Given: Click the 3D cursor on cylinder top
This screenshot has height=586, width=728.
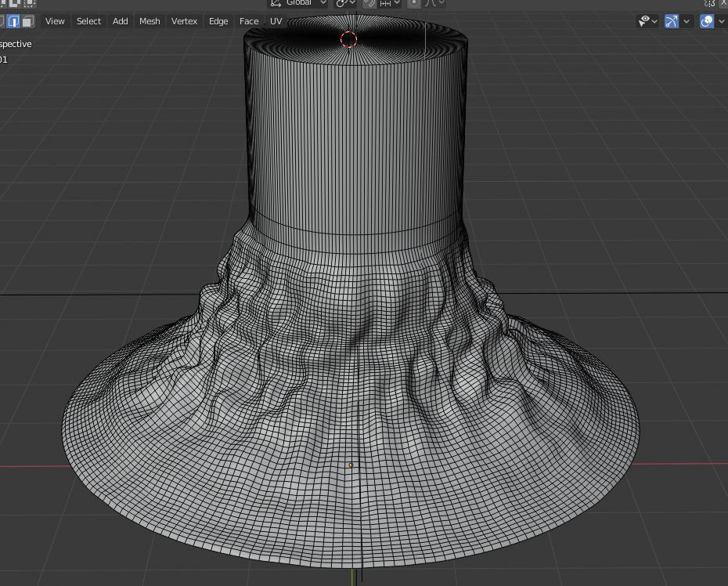Looking at the screenshot, I should click(348, 39).
